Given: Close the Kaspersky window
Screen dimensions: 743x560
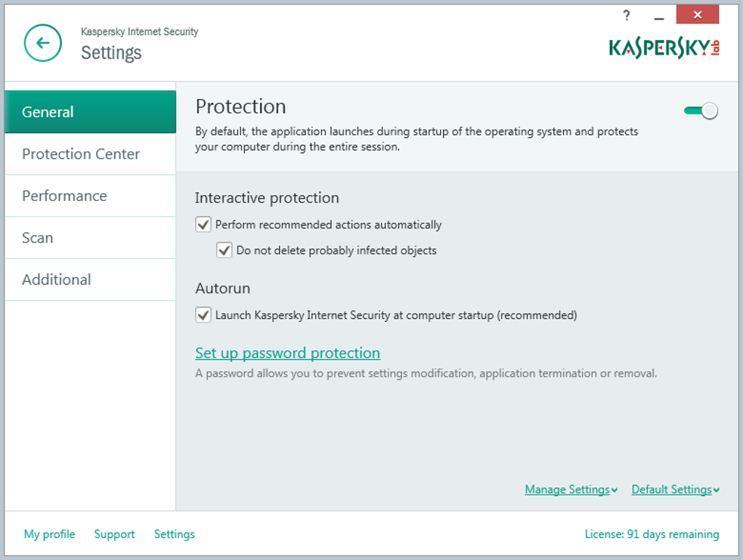Looking at the screenshot, I should point(698,15).
